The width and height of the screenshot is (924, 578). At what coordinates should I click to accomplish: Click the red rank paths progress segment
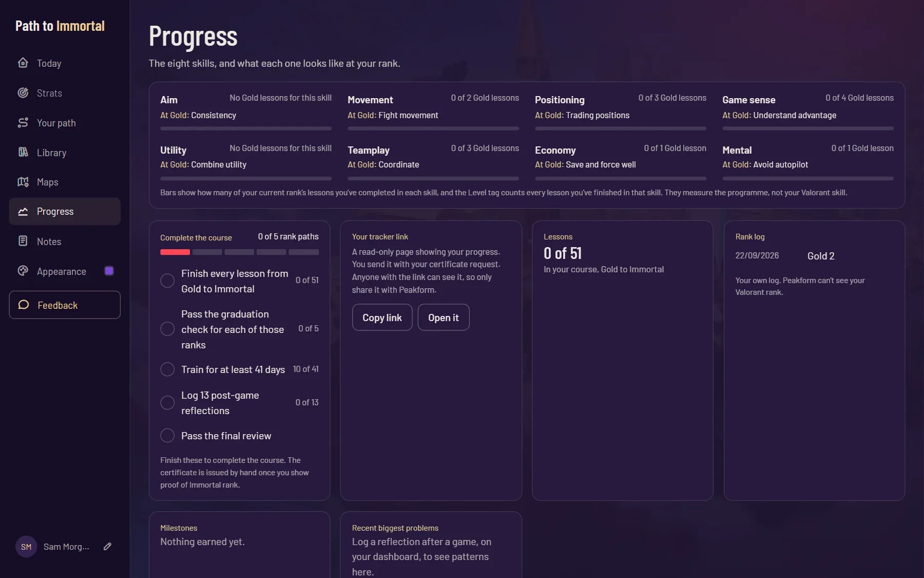point(175,252)
